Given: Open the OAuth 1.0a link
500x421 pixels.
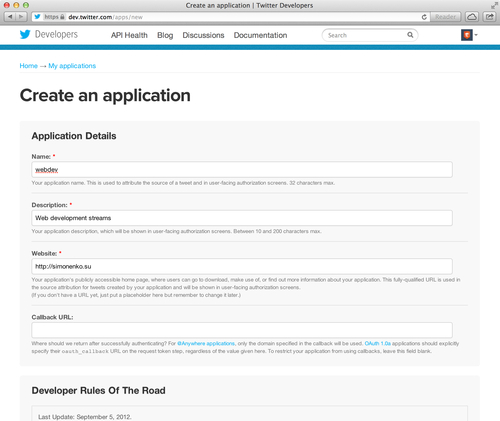Looking at the screenshot, I should pos(377,343).
